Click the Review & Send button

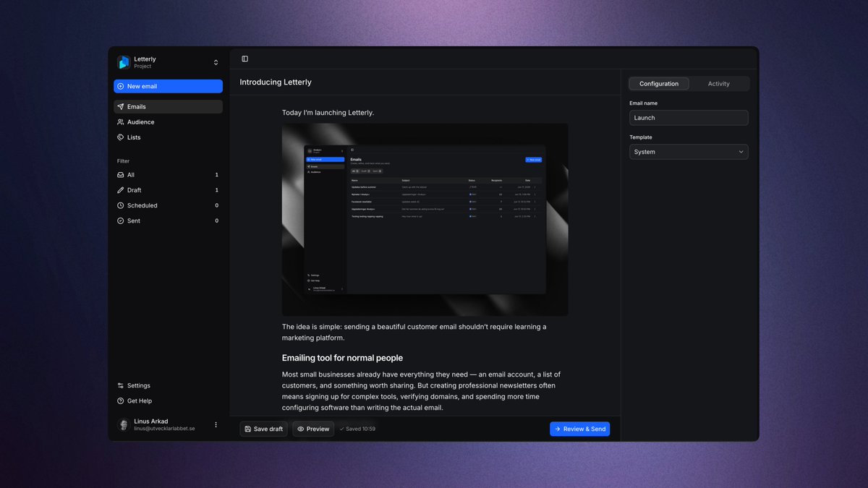(x=579, y=429)
